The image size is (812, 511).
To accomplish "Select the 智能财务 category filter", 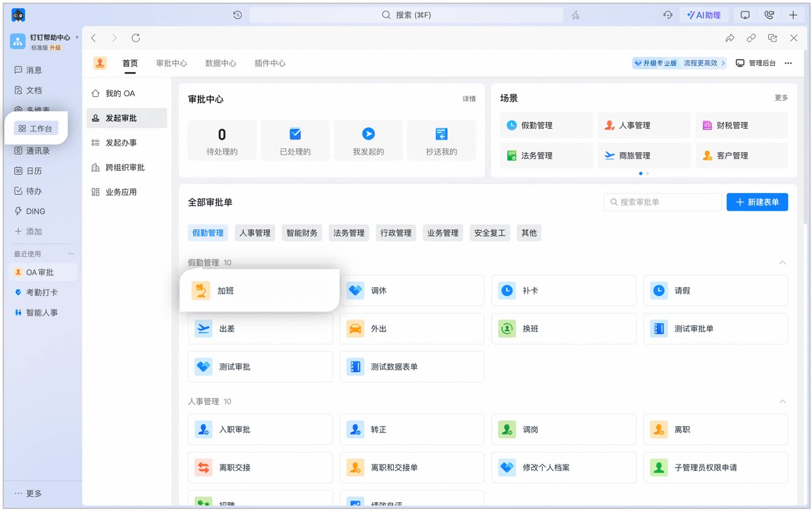I will (302, 233).
